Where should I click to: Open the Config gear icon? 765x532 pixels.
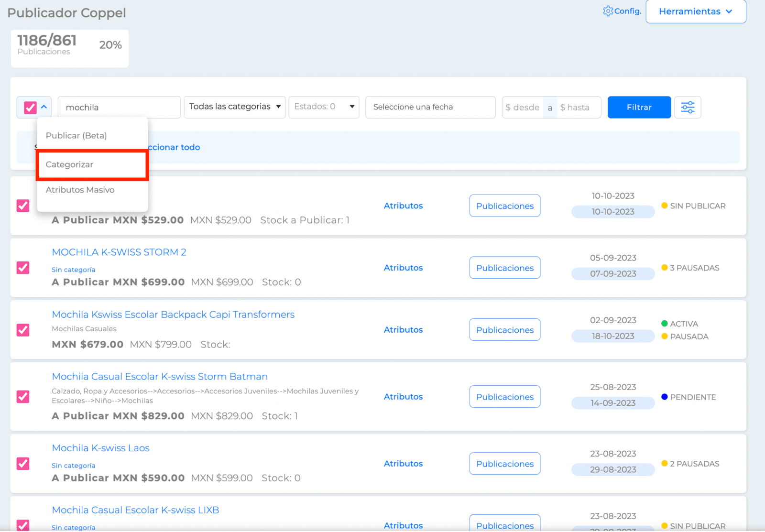pos(608,11)
